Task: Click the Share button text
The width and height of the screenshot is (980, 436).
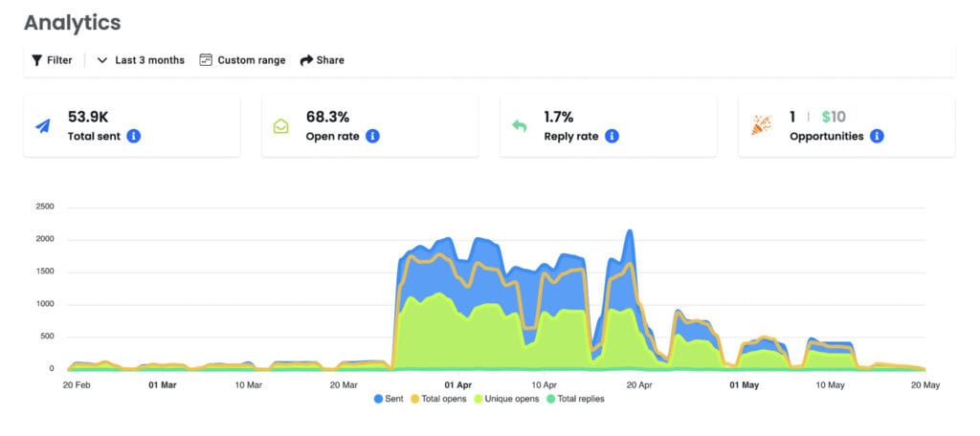Action: pyautogui.click(x=330, y=60)
